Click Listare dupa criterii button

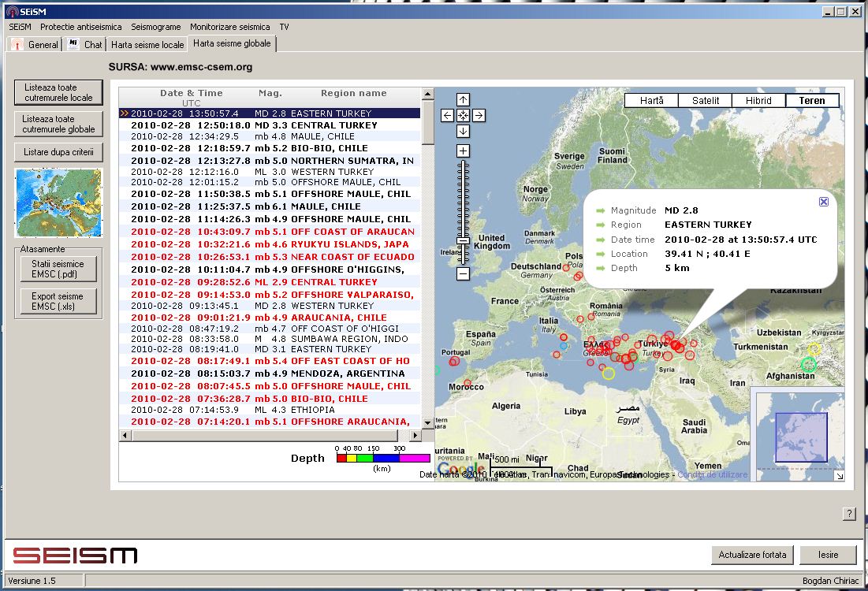[x=58, y=152]
